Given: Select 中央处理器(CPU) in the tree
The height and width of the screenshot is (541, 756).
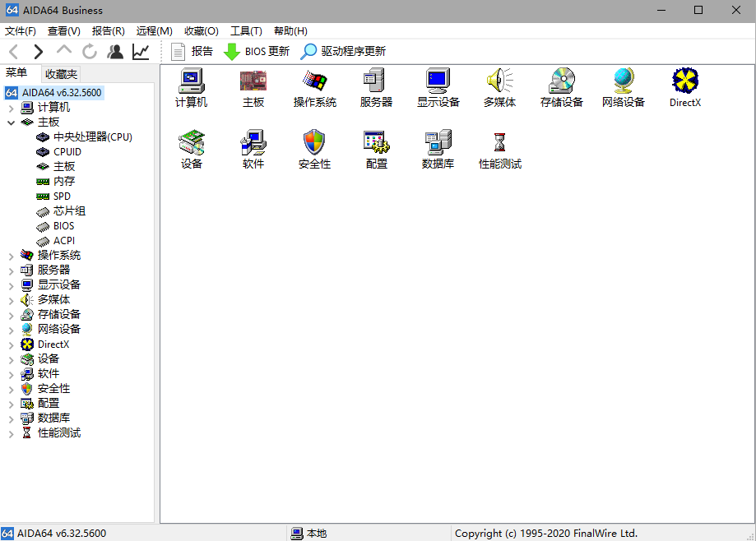Looking at the screenshot, I should tap(92, 137).
